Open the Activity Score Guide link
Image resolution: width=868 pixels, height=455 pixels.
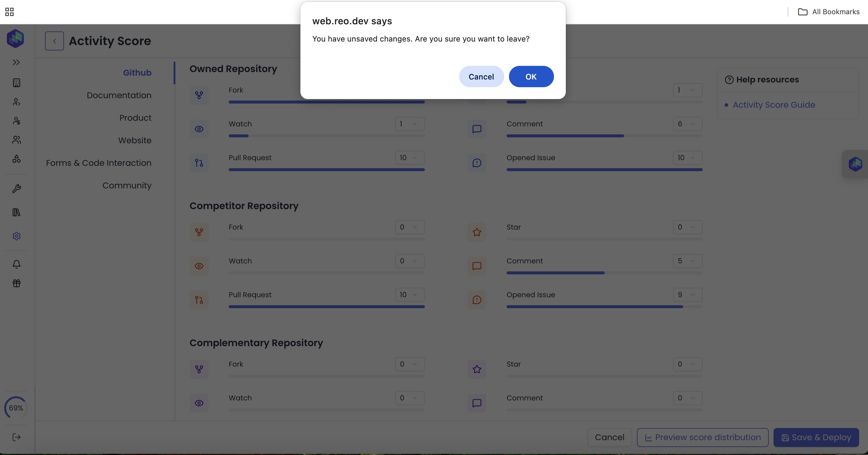[x=774, y=105]
